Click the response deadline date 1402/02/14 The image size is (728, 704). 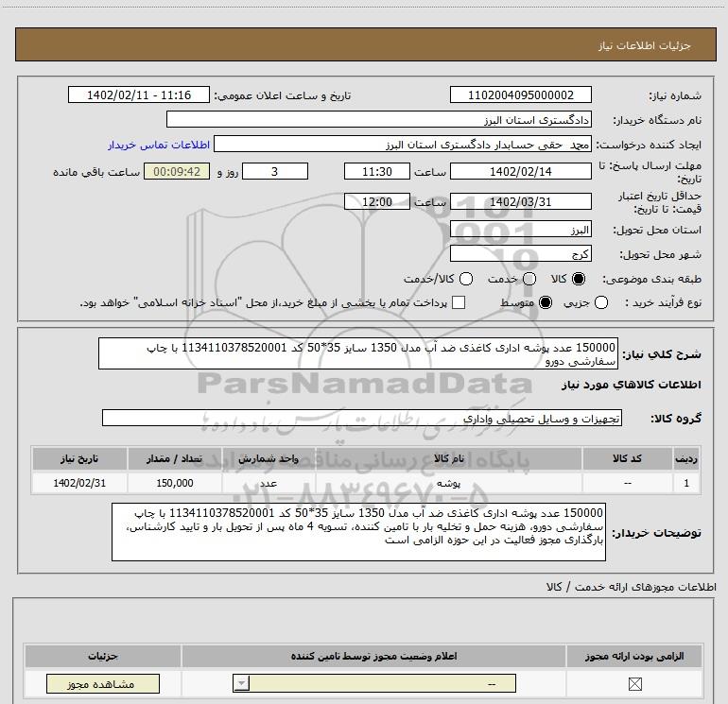520,171
